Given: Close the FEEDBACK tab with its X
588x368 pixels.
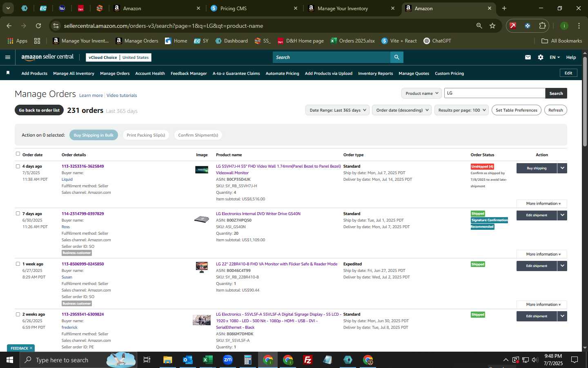Looking at the screenshot, I should click(31, 348).
